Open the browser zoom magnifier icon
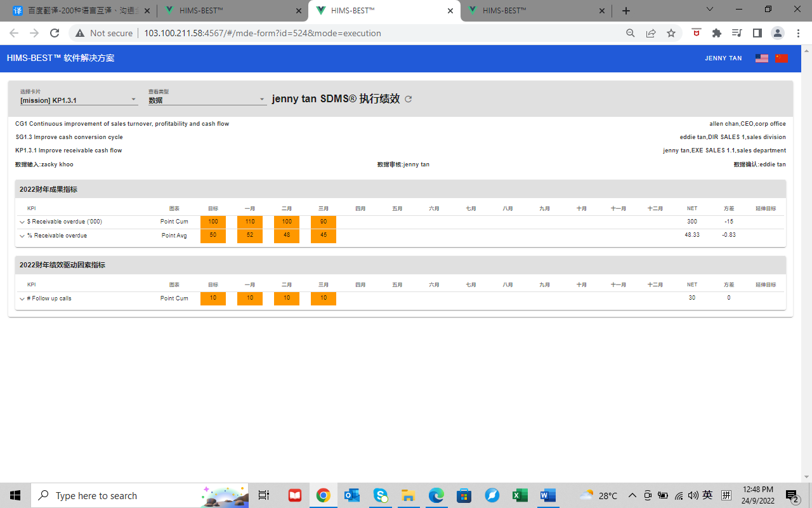The height and width of the screenshot is (508, 812). [x=631, y=33]
